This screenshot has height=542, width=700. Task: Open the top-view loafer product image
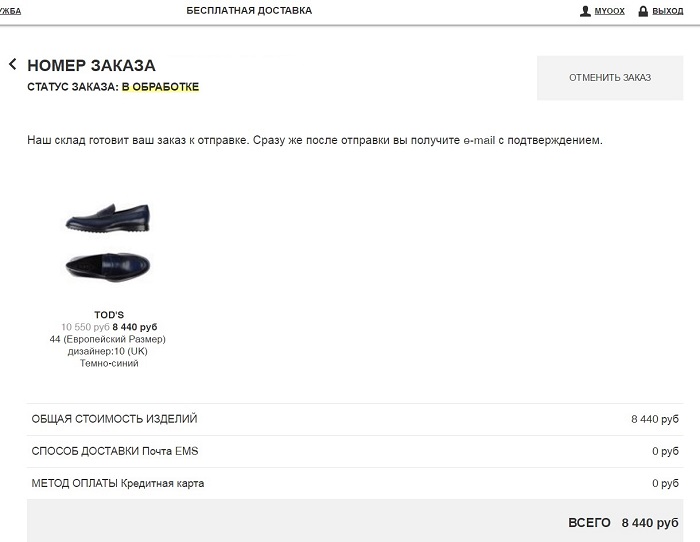(x=108, y=267)
